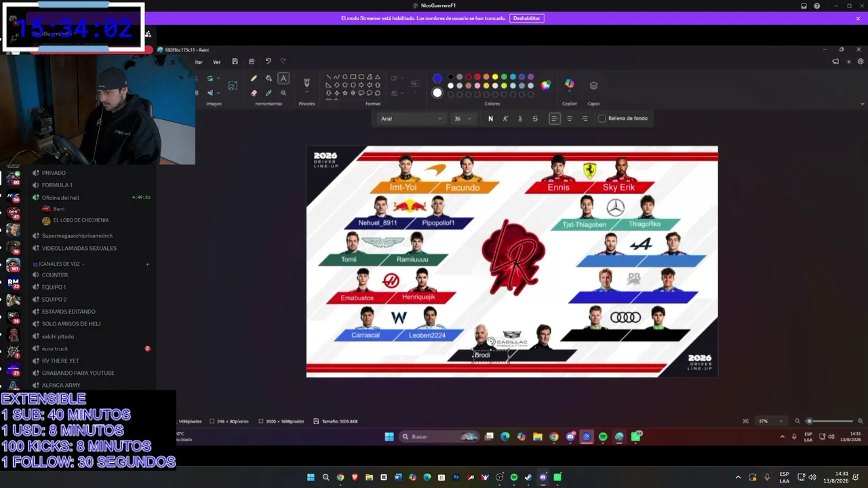The height and width of the screenshot is (488, 868).
Task: Click the Deshabilitar streamer mode button
Action: (527, 18)
